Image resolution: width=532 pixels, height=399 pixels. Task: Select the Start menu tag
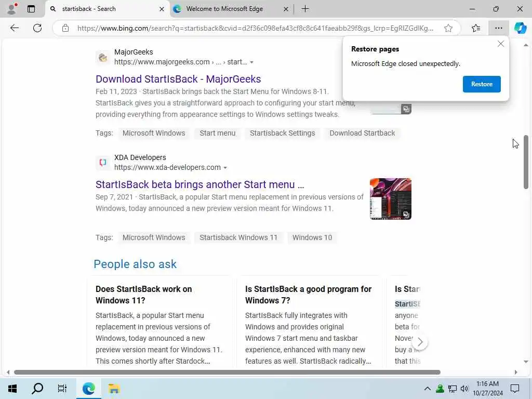point(218,133)
